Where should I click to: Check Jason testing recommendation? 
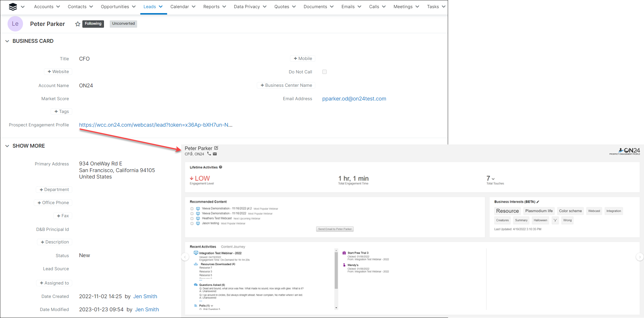(192, 223)
